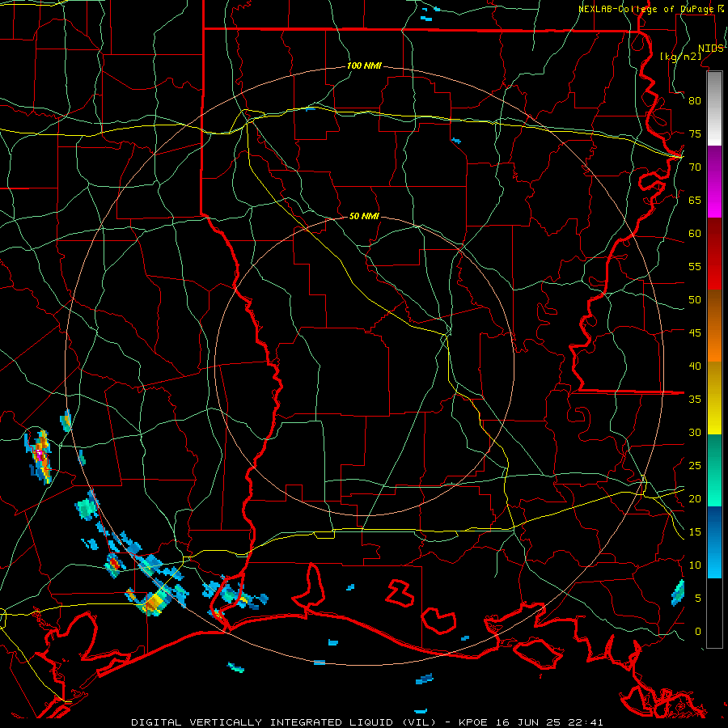Pick the 50 value on the VIL scale
Image resolution: width=728 pixels, height=728 pixels.
click(x=695, y=300)
